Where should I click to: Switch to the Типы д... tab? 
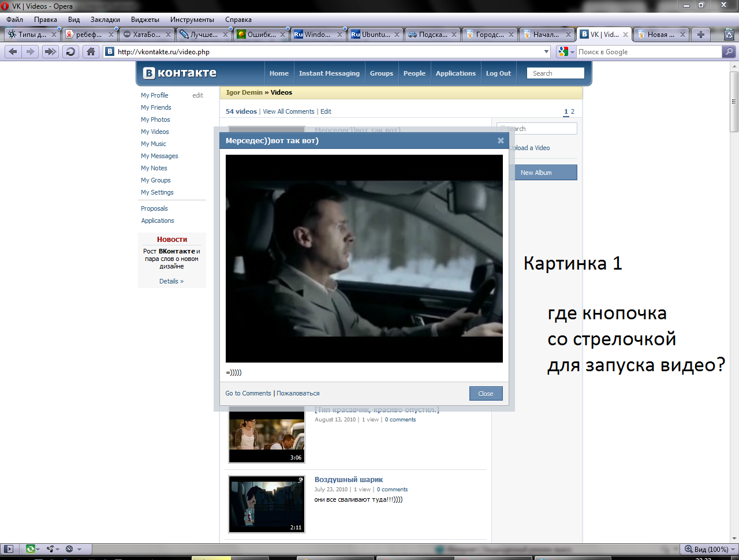[x=32, y=35]
